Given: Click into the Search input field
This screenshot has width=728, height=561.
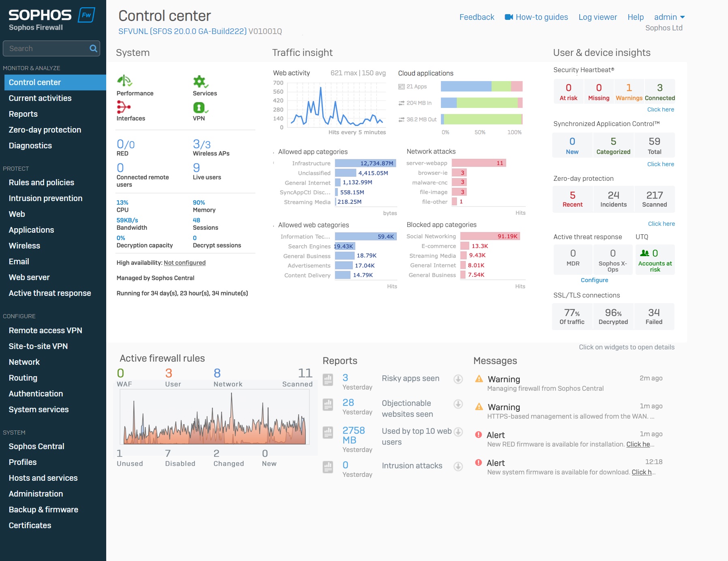Looking at the screenshot, I should pos(47,49).
